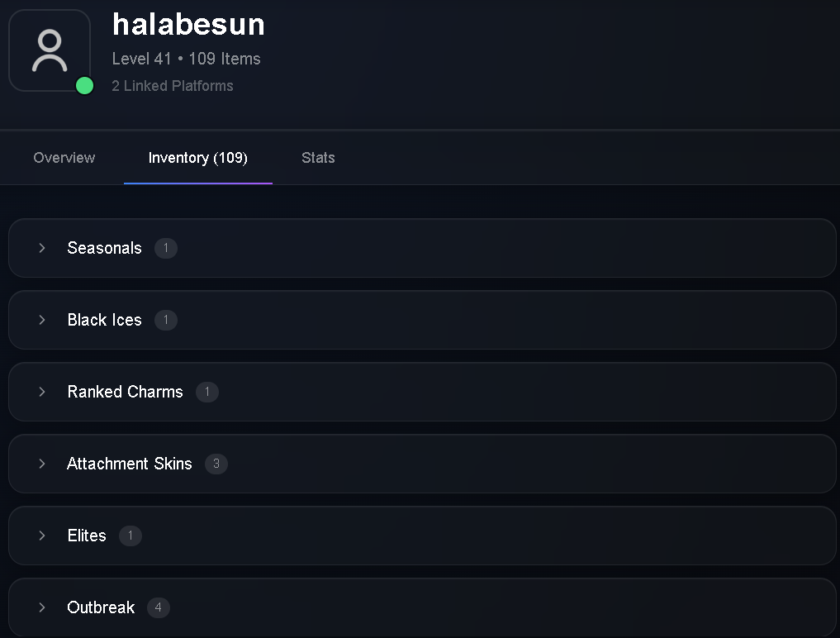This screenshot has height=638, width=840.
Task: Expand the Attachment Skins chevron arrow
Action: coord(42,464)
